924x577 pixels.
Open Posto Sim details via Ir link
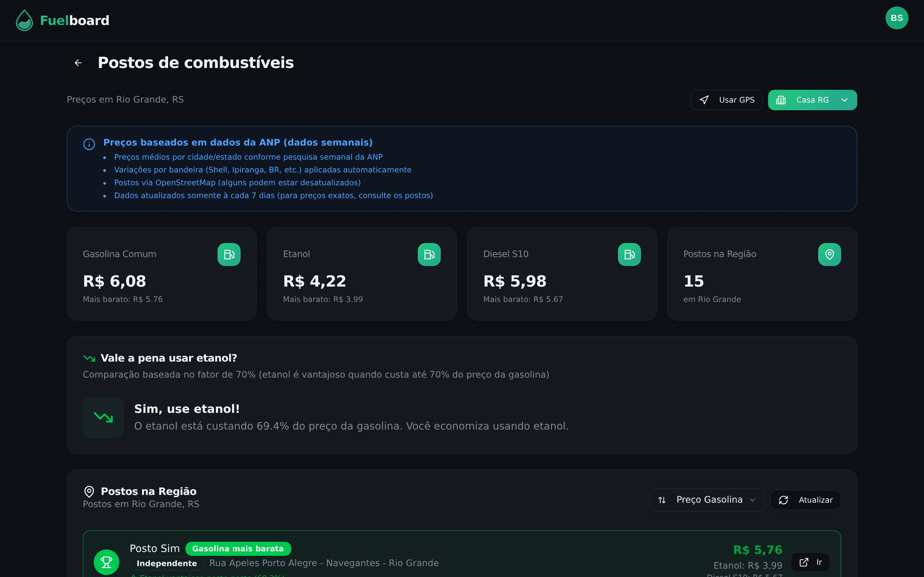(811, 562)
